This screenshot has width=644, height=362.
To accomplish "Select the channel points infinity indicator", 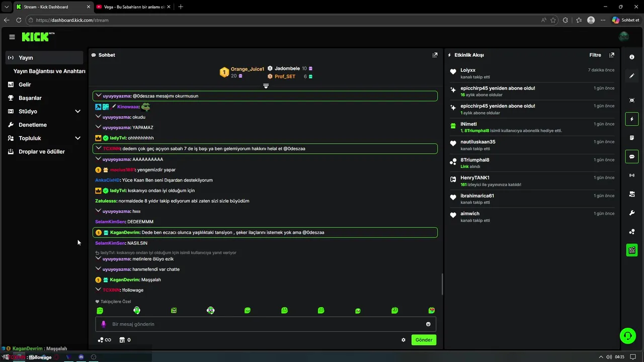I will 104,340.
